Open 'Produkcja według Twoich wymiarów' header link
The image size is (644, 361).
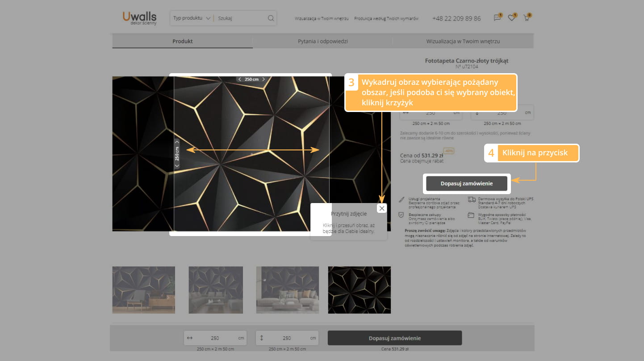point(386,19)
